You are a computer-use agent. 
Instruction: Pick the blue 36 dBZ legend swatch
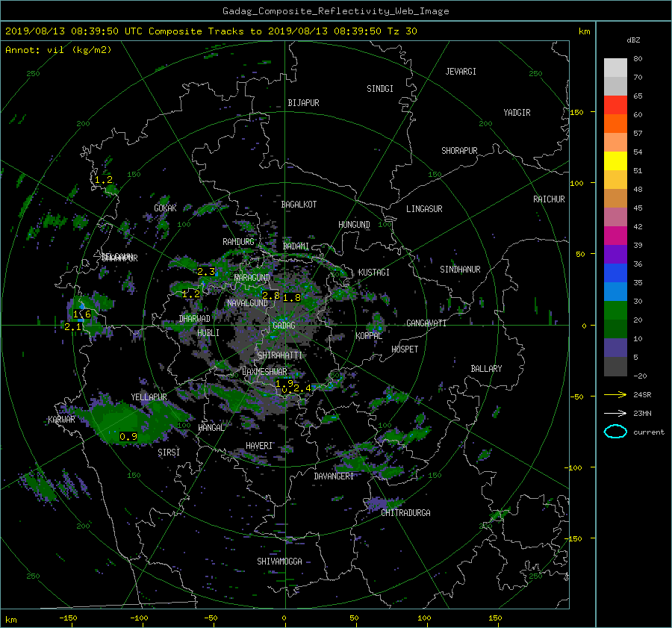615,273
